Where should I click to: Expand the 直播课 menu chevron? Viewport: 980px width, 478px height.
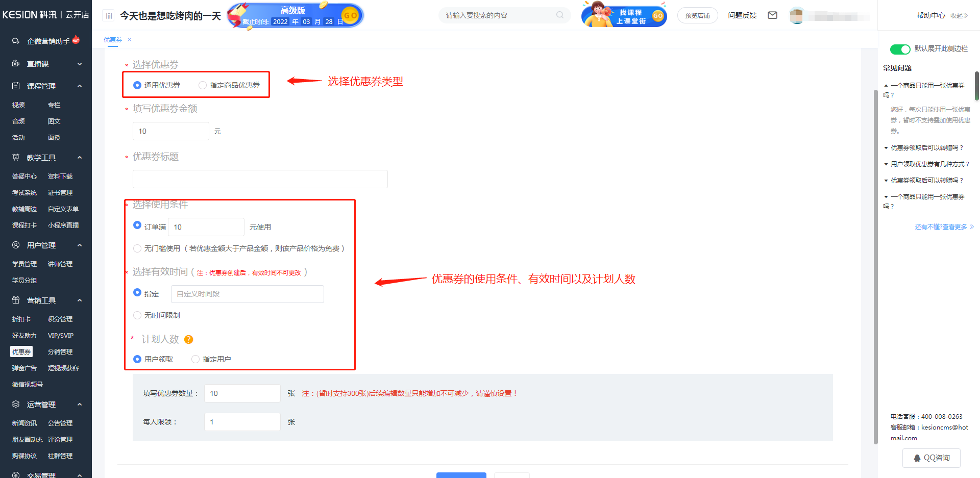[x=80, y=64]
